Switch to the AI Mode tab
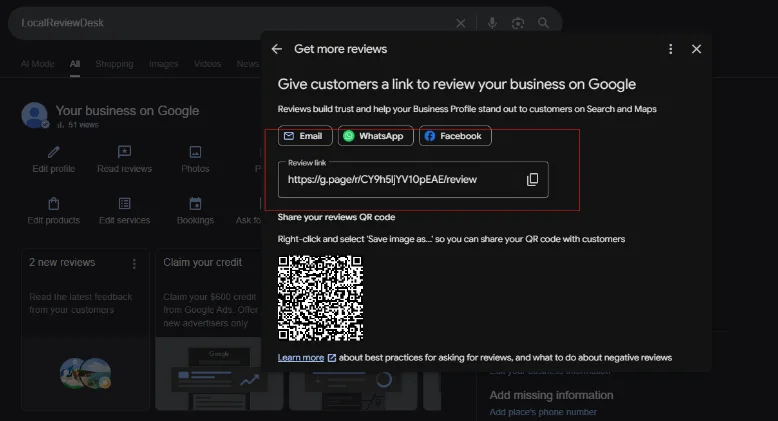The width and height of the screenshot is (778, 421). click(38, 64)
